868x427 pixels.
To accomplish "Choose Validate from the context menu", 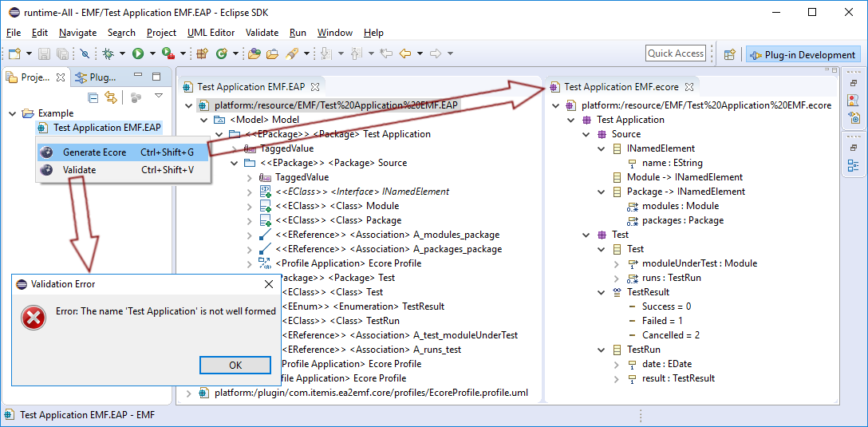I will [x=122, y=170].
